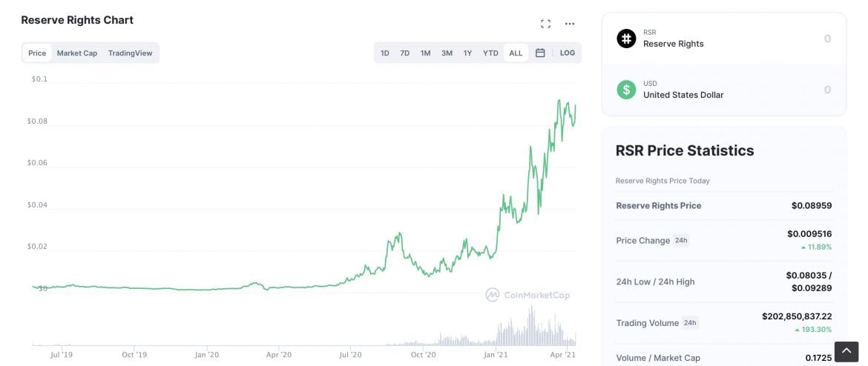Viewport: 868px width, 366px height.
Task: Select the 1Y time range
Action: [x=467, y=53]
